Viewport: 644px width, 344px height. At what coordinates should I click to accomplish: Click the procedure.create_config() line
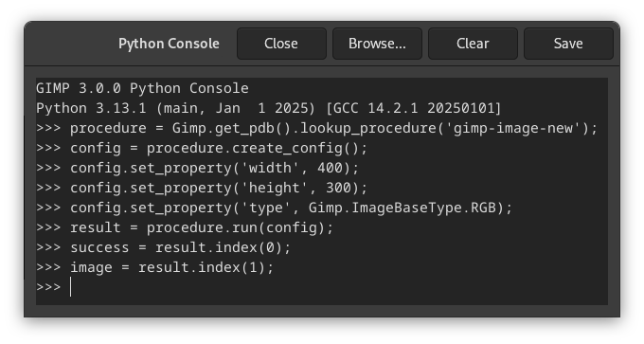(202, 148)
